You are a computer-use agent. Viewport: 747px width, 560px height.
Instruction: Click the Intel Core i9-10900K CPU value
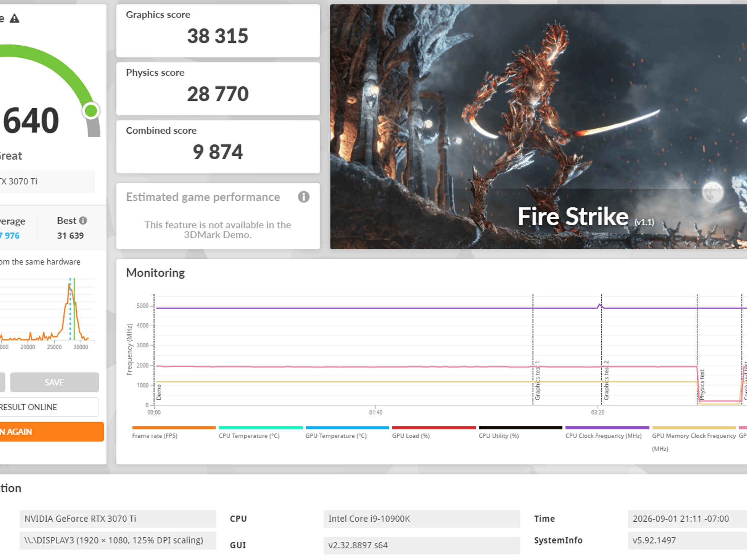[x=422, y=518]
